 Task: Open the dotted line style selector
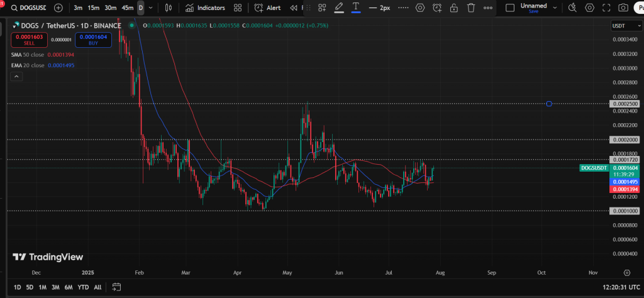coord(404,8)
